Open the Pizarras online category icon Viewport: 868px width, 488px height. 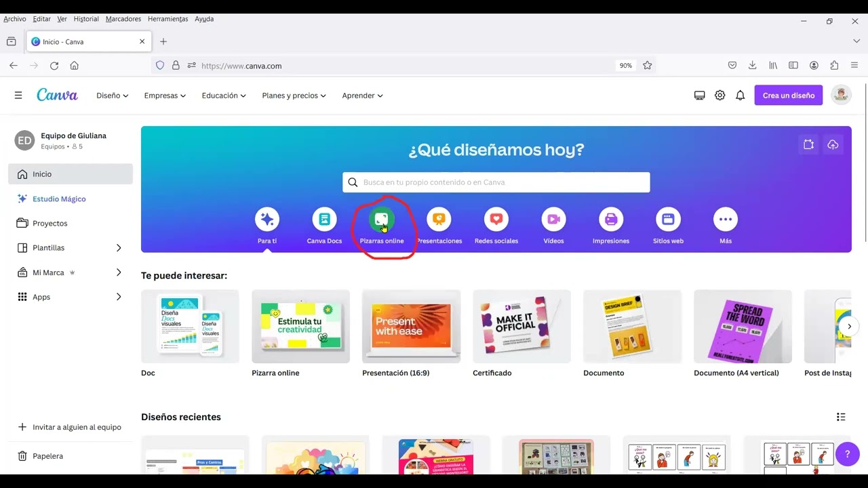pyautogui.click(x=381, y=219)
